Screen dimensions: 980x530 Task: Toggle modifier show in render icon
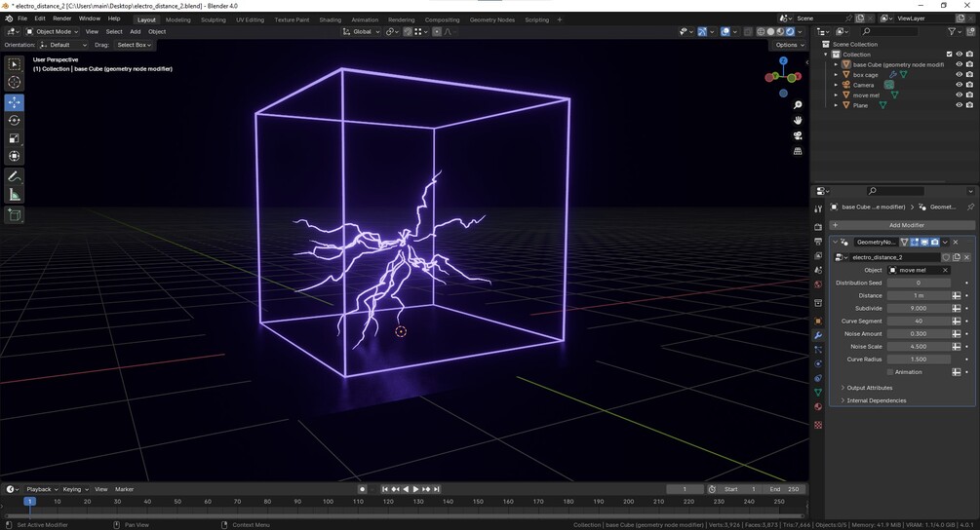934,243
